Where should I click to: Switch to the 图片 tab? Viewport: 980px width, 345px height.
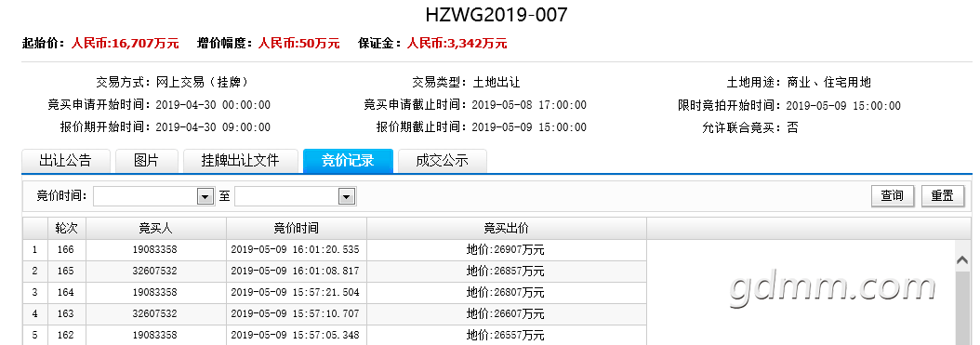click(x=147, y=161)
